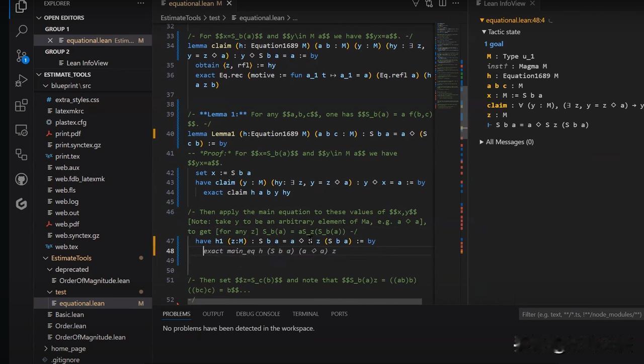
Task: Click the problems filter input field
Action: [582, 314]
